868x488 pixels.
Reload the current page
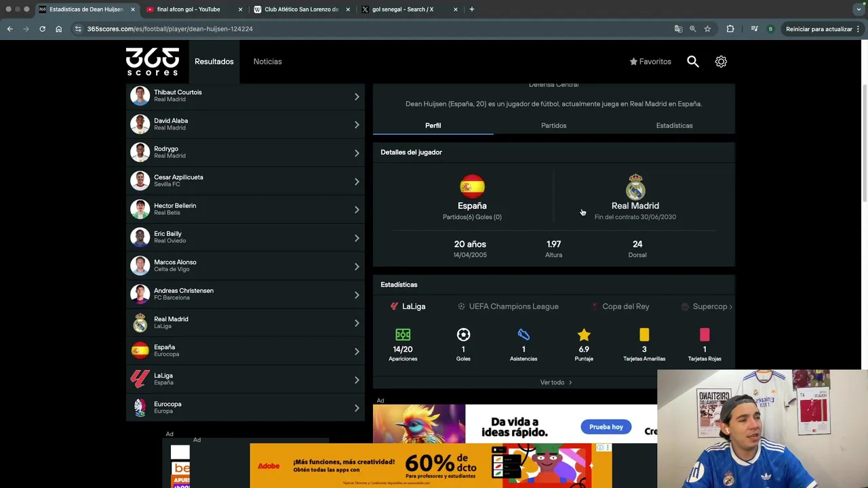[42, 29]
